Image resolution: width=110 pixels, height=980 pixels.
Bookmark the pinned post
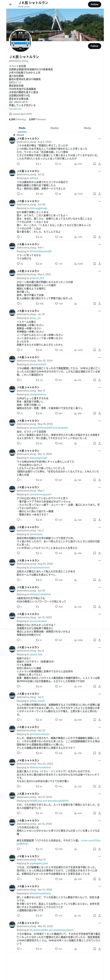tap(95, 164)
